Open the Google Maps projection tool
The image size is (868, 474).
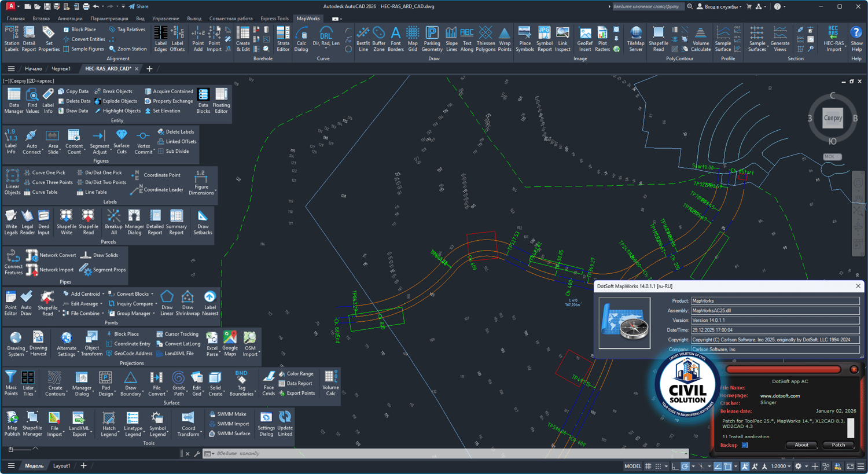(x=230, y=344)
